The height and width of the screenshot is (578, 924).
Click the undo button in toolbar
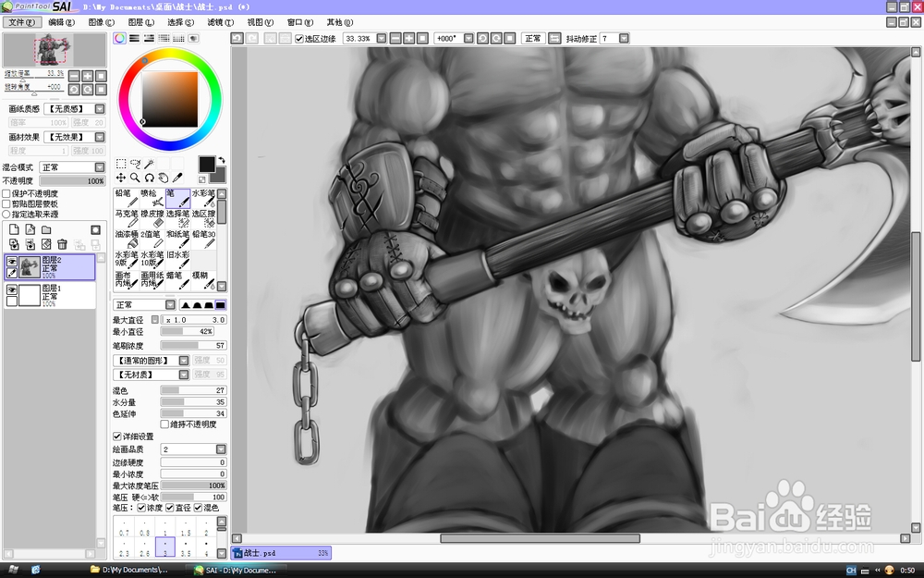(x=237, y=38)
